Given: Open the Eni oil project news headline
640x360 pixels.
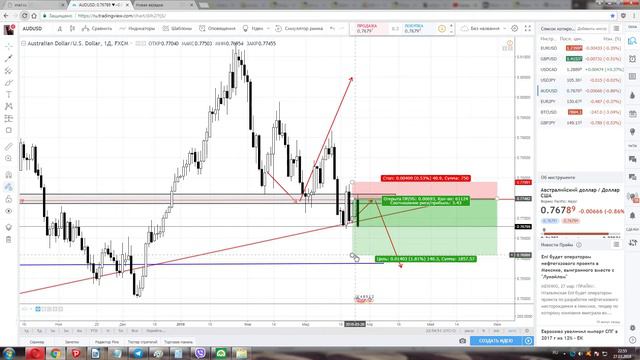Looking at the screenshot, I should tap(578, 267).
